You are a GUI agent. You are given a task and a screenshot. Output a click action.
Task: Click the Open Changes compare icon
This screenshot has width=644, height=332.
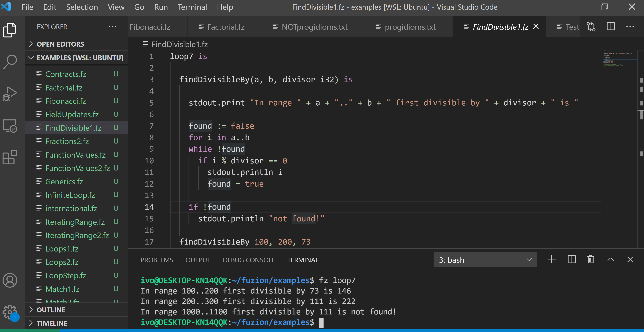591,27
